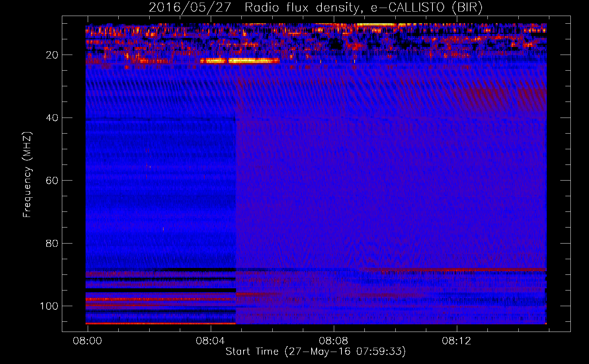
Task: Click the 20 frequency tick label
Action: (x=52, y=55)
